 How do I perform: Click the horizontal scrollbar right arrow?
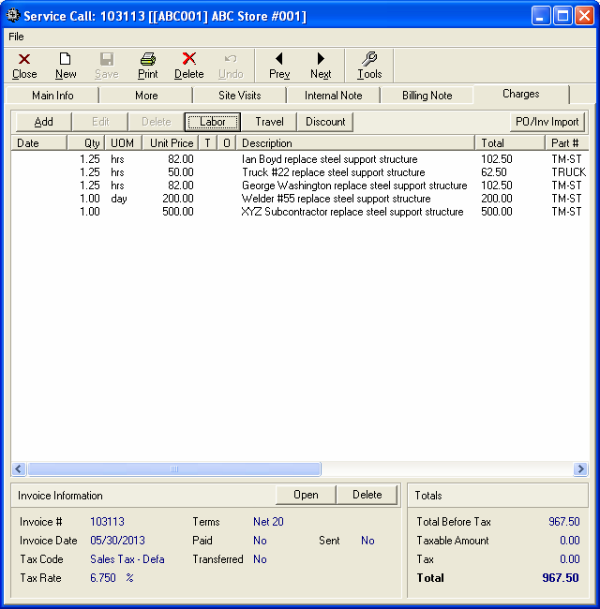(581, 469)
